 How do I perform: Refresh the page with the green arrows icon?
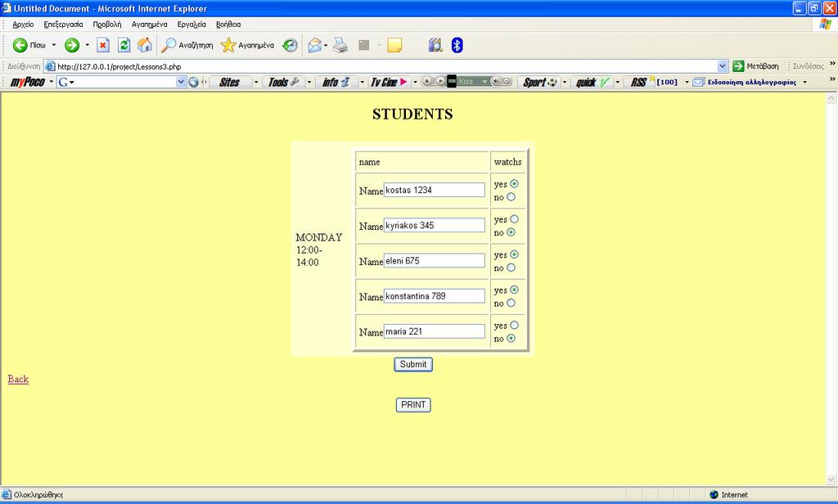124,46
